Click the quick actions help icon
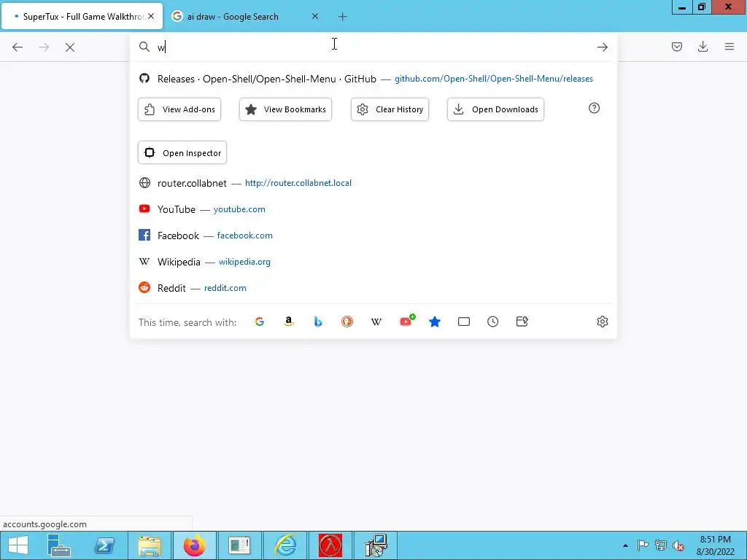The image size is (747, 560). [594, 108]
